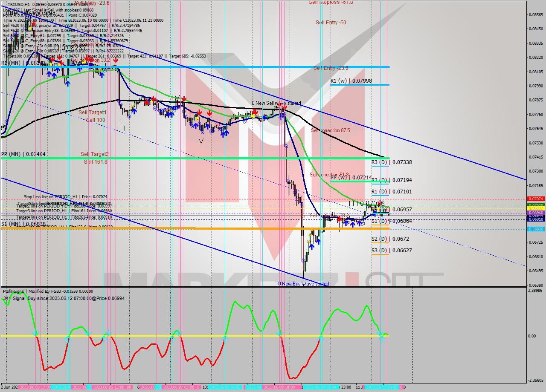Click the '0 New Buy Wave started' text

pyautogui.click(x=304, y=284)
